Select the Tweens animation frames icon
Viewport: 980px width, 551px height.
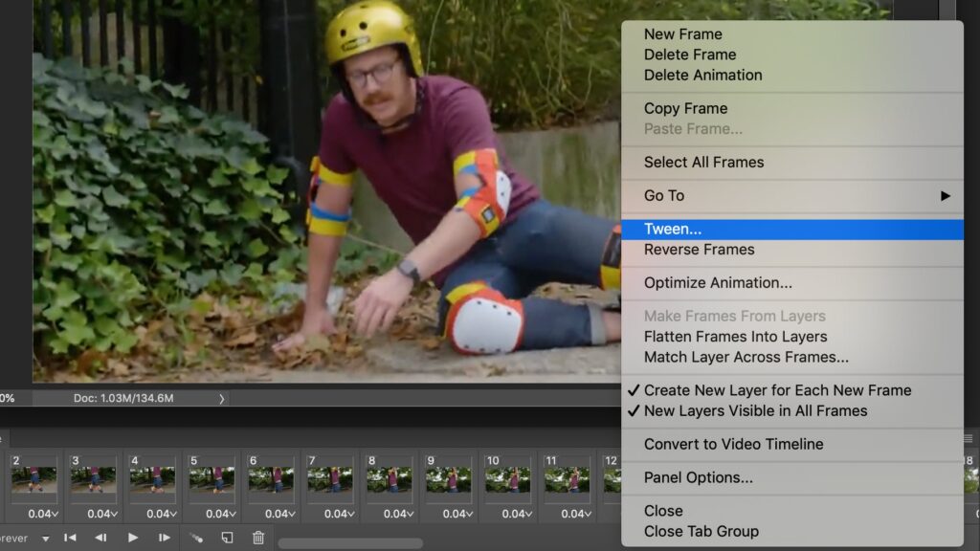[x=198, y=538]
